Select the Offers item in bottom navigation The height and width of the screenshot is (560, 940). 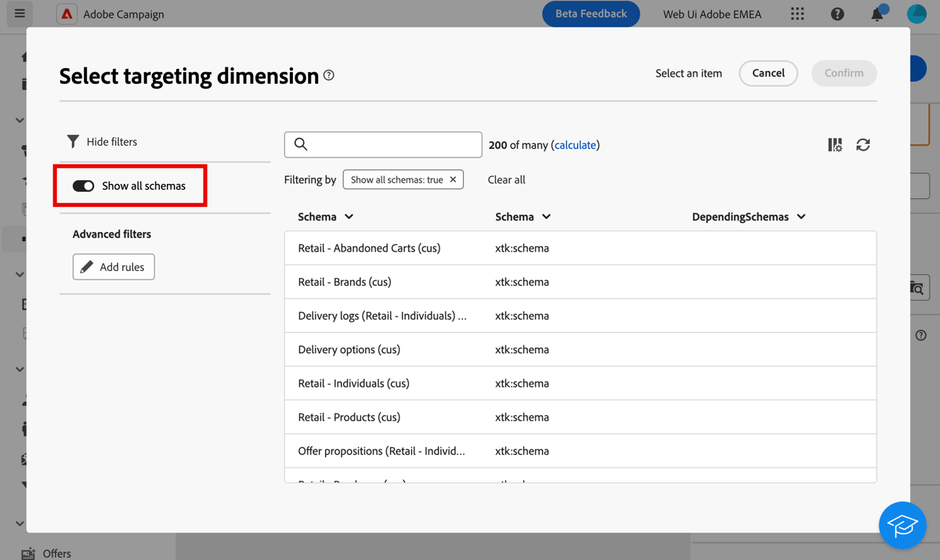coord(49,552)
